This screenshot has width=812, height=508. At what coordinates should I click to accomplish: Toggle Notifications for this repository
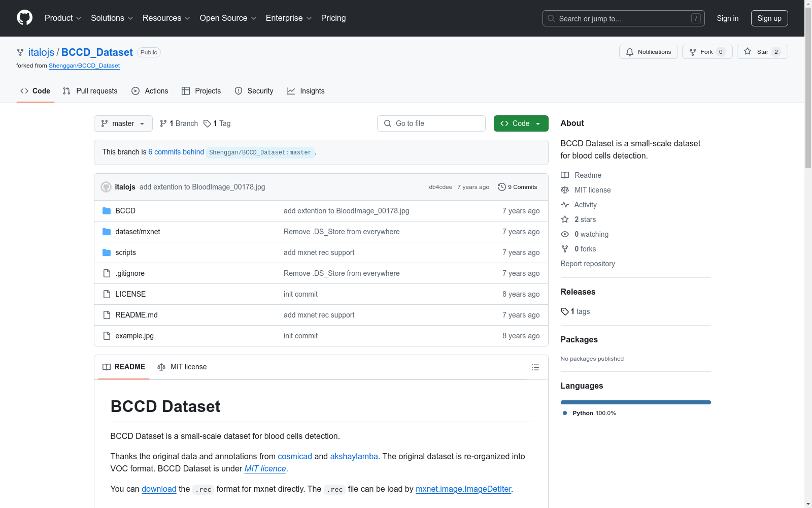648,52
